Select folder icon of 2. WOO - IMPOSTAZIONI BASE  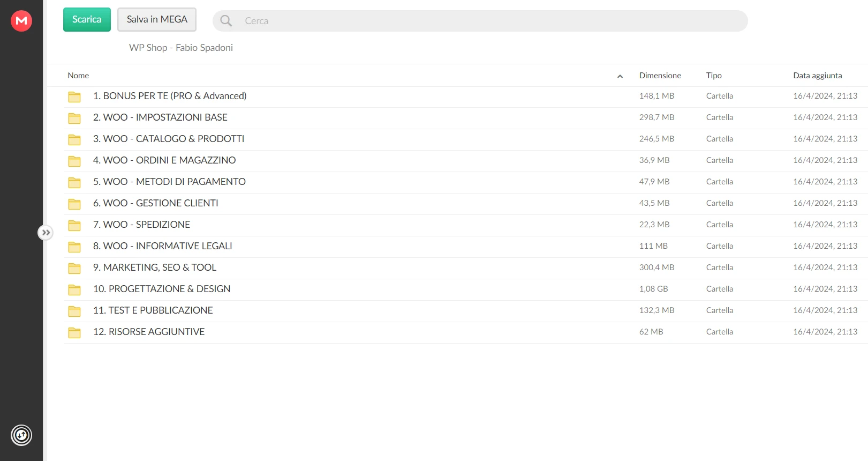(x=74, y=118)
